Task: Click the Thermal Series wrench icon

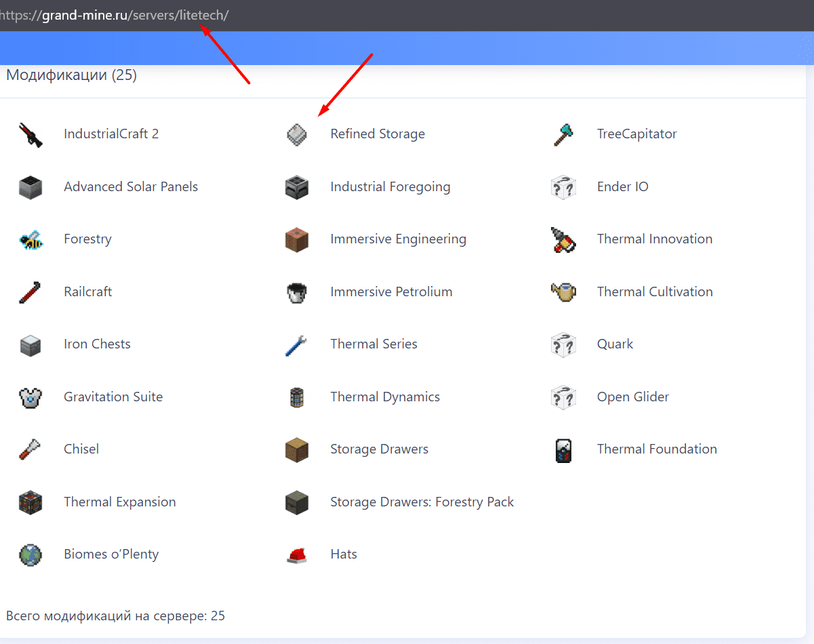Action: point(297,344)
